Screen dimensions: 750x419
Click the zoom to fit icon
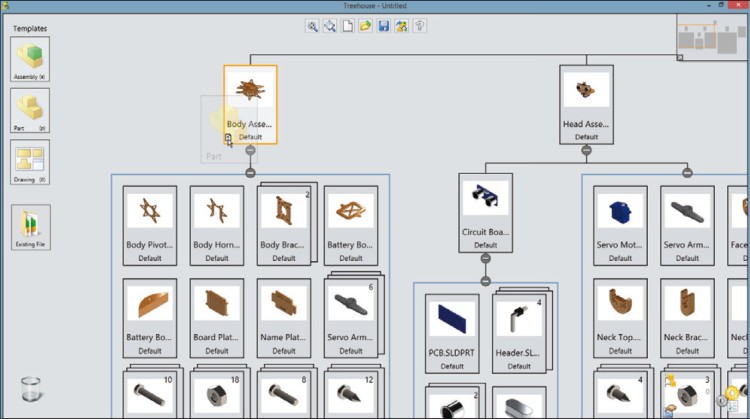coord(330,27)
